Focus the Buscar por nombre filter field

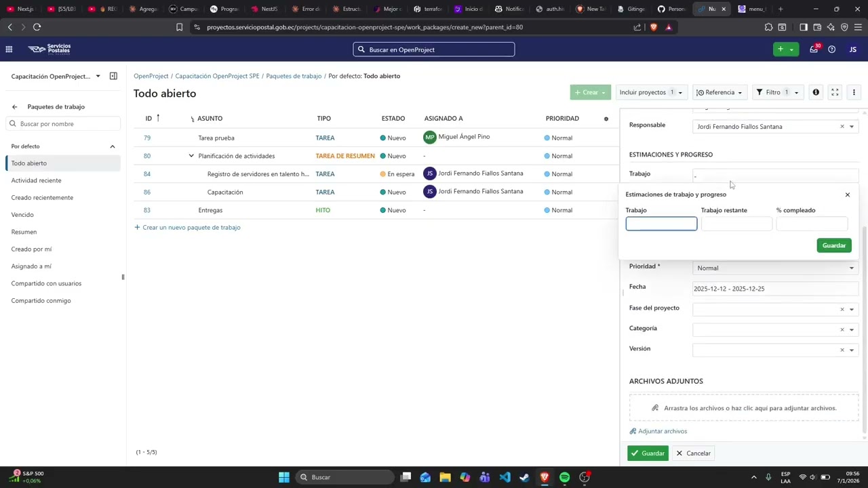point(63,124)
